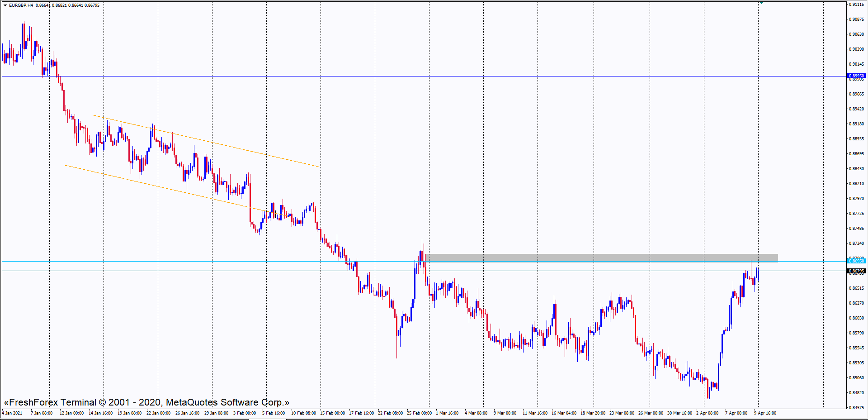The image size is (868, 420).
Task: Click the 14 Jan 16:00 time axis label
Action: pyautogui.click(x=100, y=413)
